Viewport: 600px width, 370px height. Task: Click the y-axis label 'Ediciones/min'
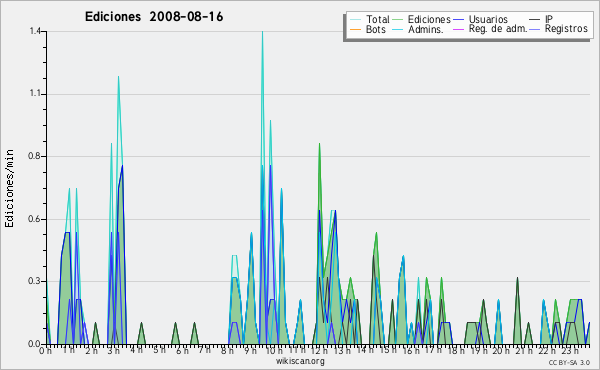pyautogui.click(x=9, y=188)
